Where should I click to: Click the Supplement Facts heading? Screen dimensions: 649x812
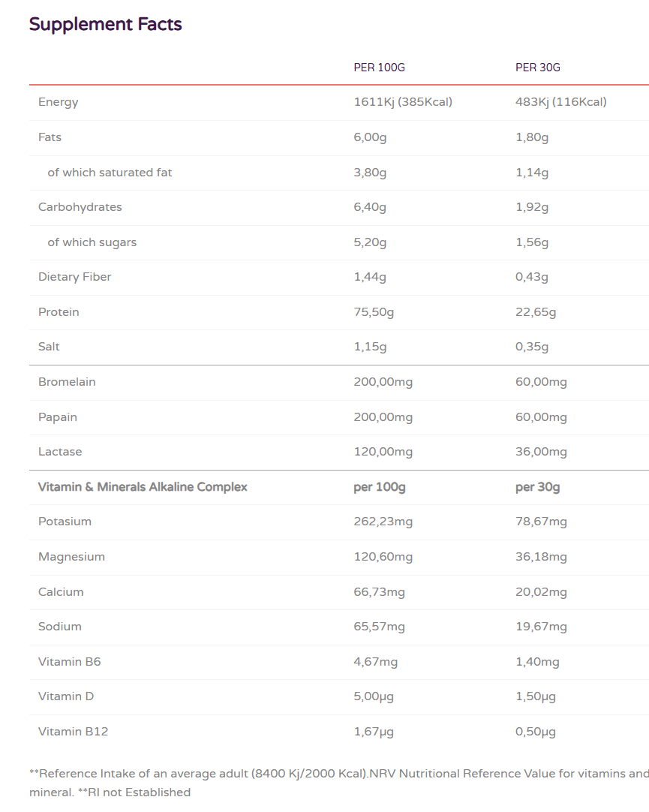[x=106, y=24]
